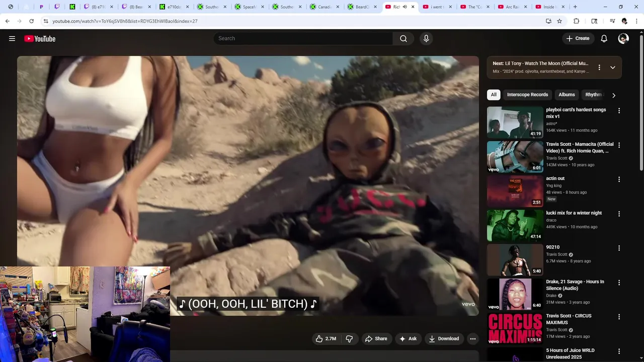Open the pinned Kick tab
Image resolution: width=644 pixels, height=362 pixels.
click(x=72, y=7)
